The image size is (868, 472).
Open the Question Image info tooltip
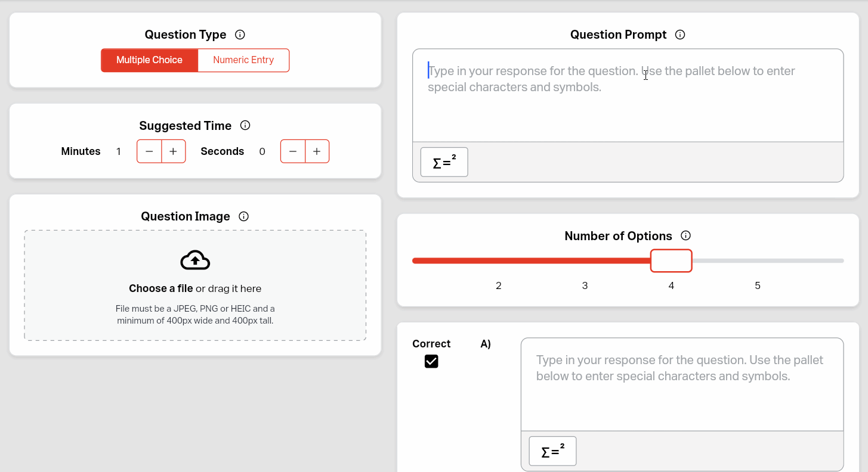243,216
